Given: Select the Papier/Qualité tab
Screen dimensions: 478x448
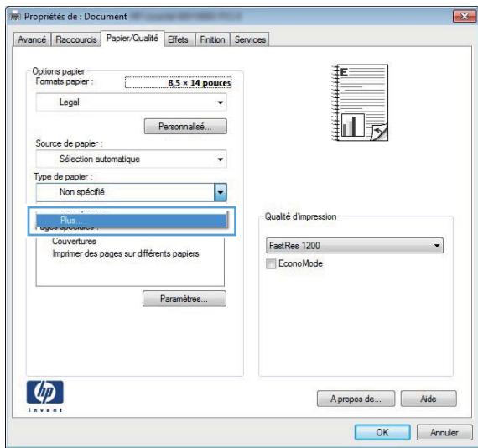Looking at the screenshot, I should [132, 39].
